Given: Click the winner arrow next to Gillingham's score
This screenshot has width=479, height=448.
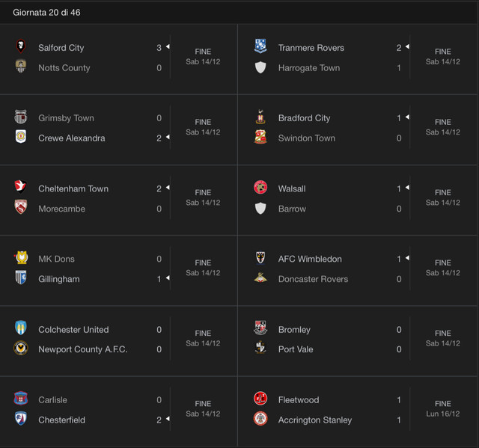Looking at the screenshot, I should 168,278.
